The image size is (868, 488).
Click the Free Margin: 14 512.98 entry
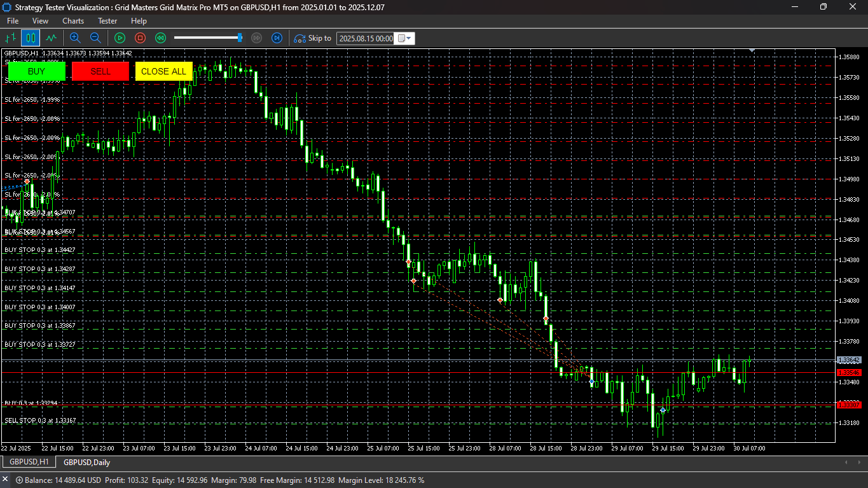[x=298, y=480]
